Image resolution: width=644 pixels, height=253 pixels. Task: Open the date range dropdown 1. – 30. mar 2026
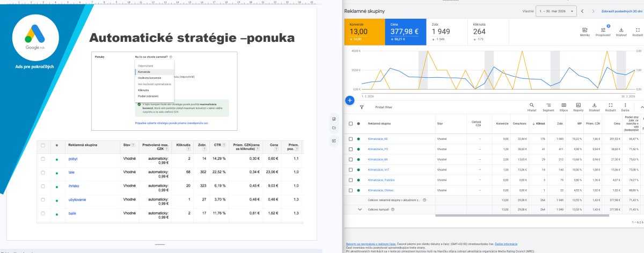[556, 11]
